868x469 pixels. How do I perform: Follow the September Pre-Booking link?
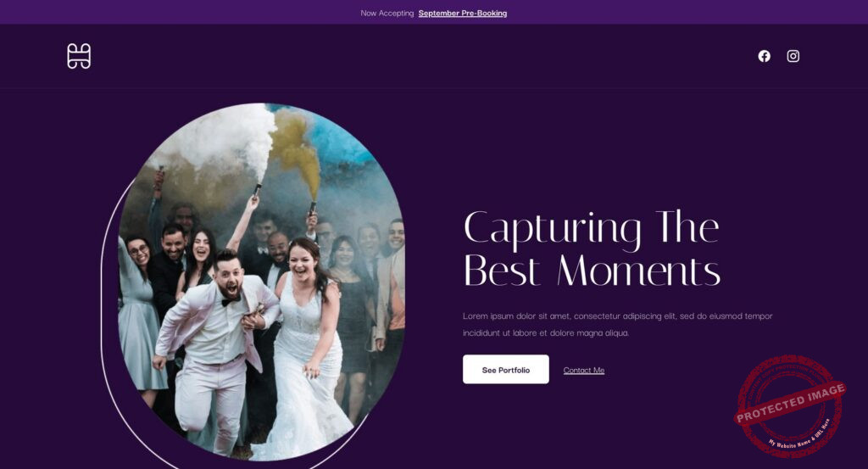462,13
